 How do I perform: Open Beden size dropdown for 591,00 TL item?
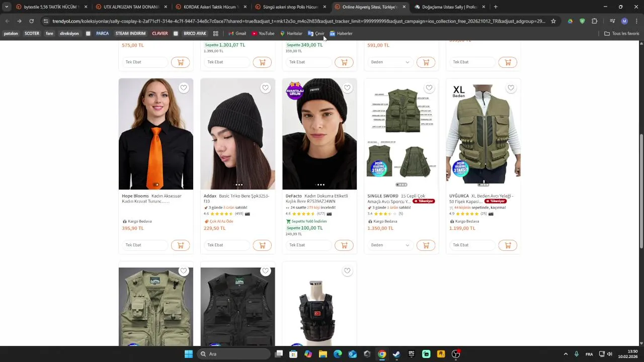tap(390, 62)
